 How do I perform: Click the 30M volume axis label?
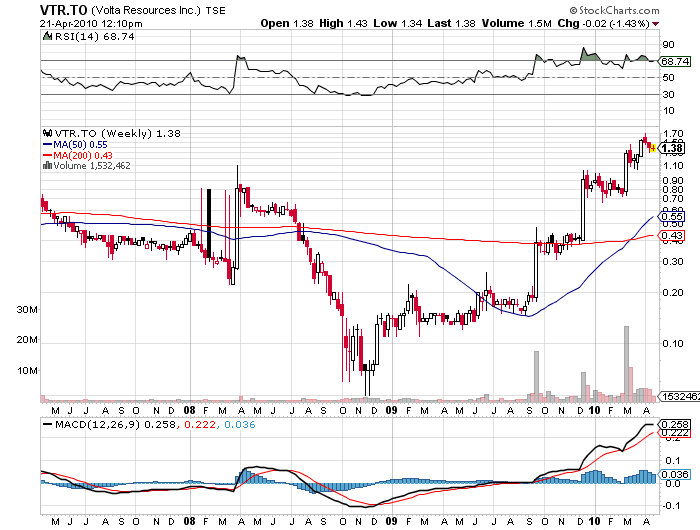tap(27, 309)
